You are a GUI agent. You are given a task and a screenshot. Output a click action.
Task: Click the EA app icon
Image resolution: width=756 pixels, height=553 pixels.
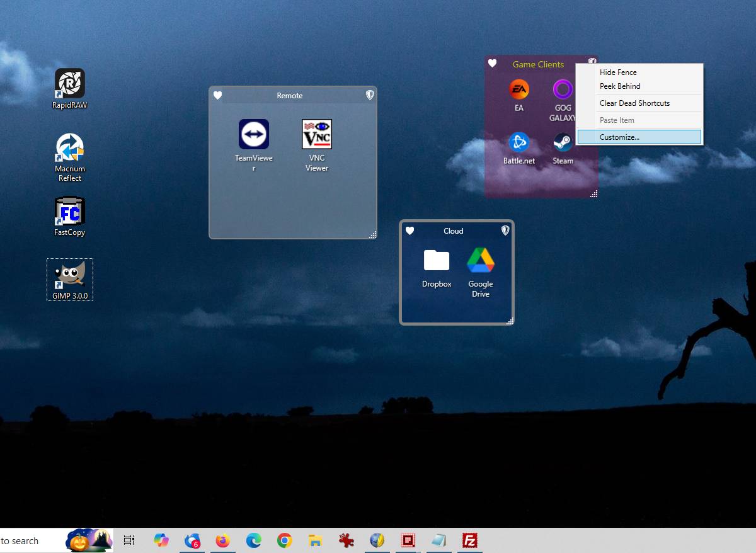pos(519,89)
